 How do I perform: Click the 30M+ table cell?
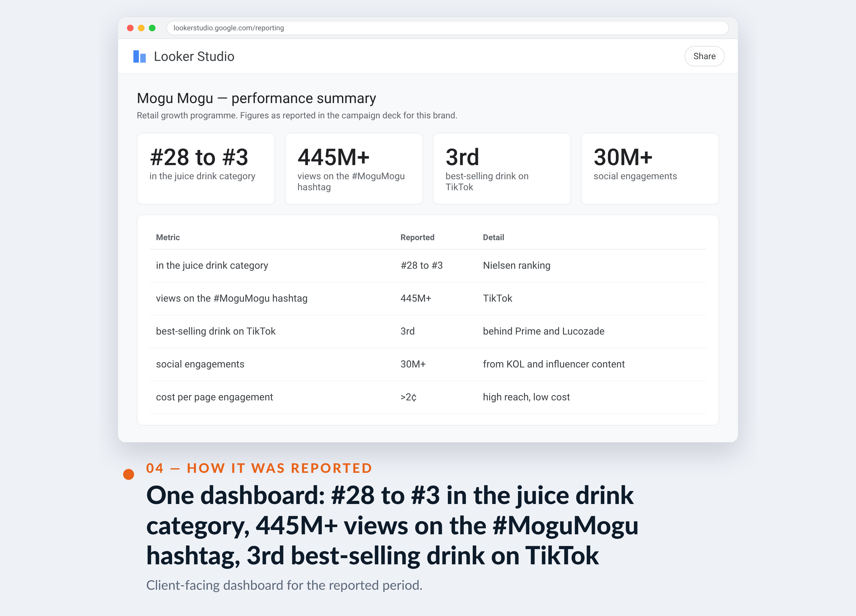[x=413, y=364]
